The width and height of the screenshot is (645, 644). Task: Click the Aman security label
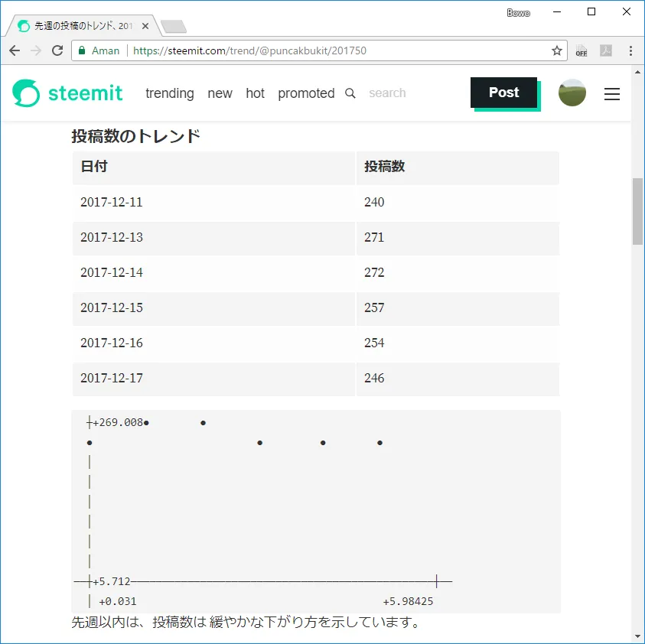(106, 50)
